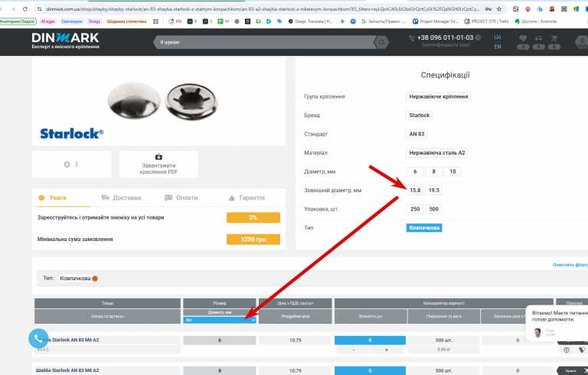Click into the Я шукаю search field
Screen dimensions: 588x375
[x=264, y=42]
